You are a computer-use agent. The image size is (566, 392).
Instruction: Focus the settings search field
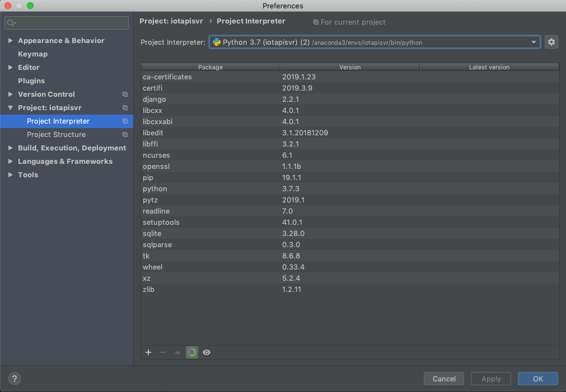pyautogui.click(x=67, y=23)
